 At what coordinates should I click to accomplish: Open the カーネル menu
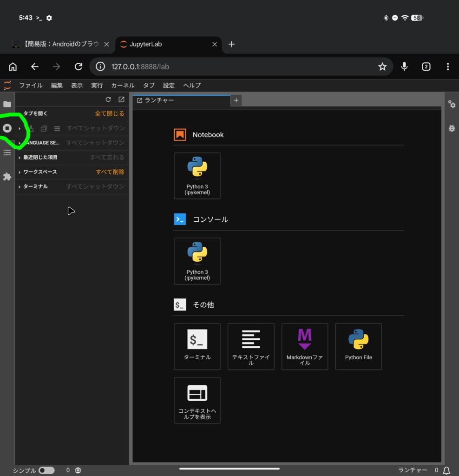123,86
